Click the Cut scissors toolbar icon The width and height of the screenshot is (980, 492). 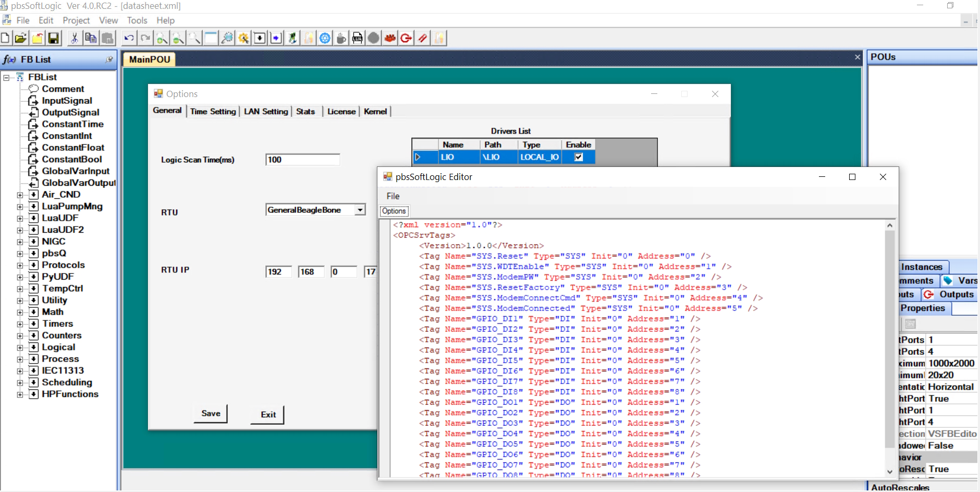click(x=75, y=38)
